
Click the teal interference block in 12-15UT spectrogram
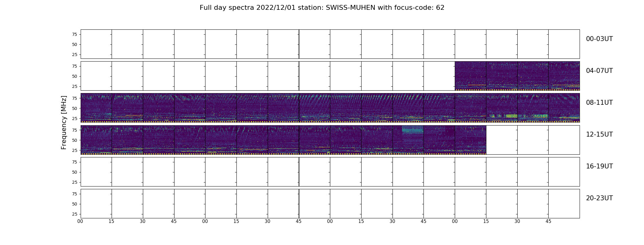pyautogui.click(x=412, y=130)
